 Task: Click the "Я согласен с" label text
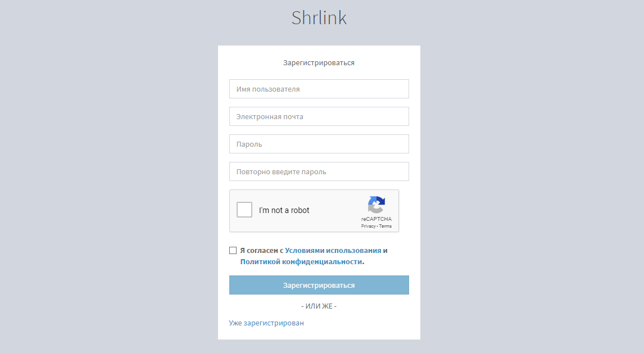click(x=262, y=250)
